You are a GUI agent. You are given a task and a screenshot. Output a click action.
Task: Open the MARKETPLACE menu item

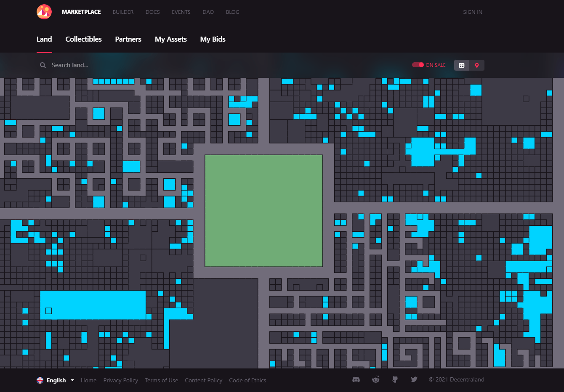[x=81, y=12]
